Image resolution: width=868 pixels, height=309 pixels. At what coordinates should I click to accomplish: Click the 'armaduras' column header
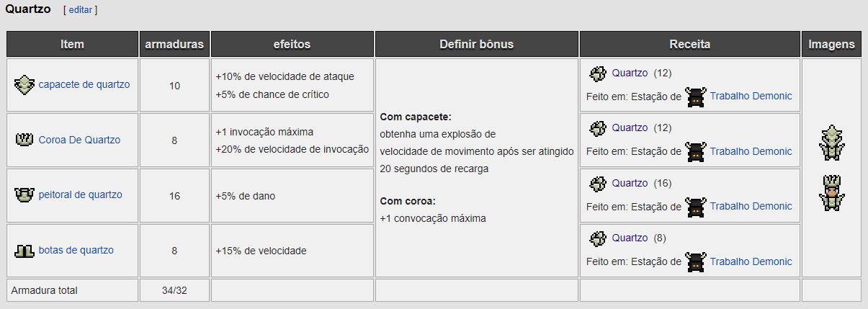[174, 44]
